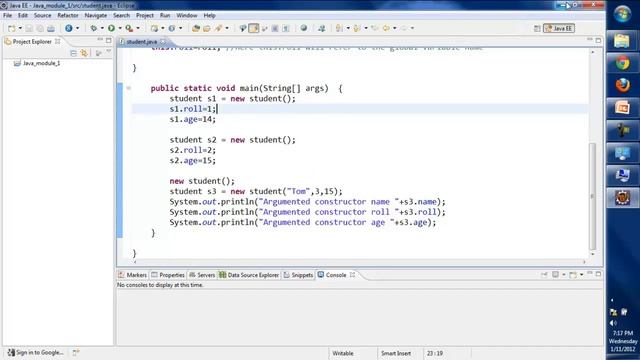The image size is (640, 360).
Task: Open Console view dropdown arrow
Action: click(x=582, y=275)
